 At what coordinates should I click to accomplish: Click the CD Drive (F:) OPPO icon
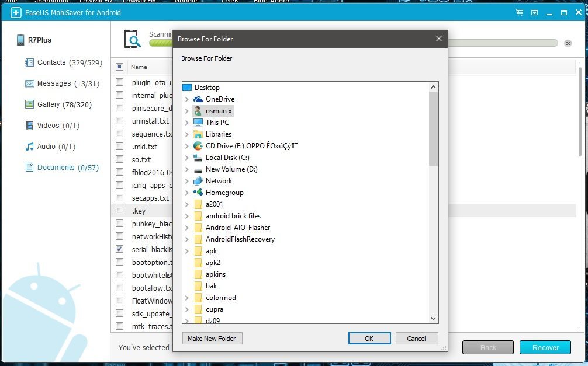point(198,146)
